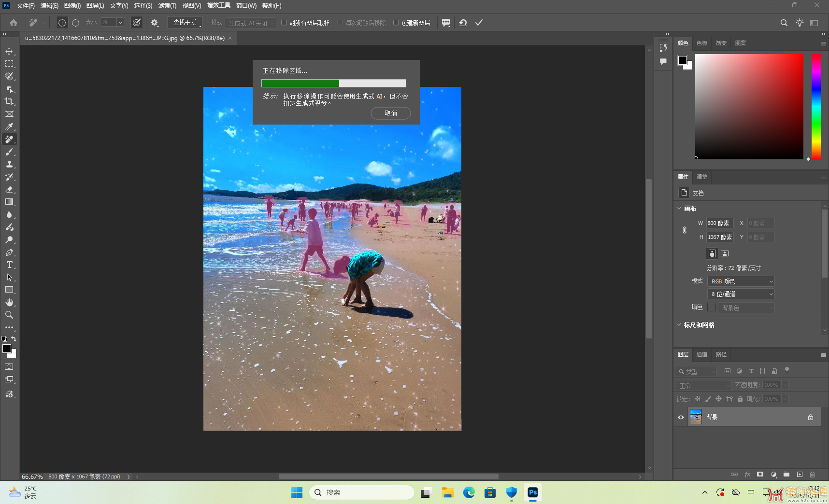Collapse the 画布 section
This screenshot has height=504, width=829.
(x=679, y=209)
